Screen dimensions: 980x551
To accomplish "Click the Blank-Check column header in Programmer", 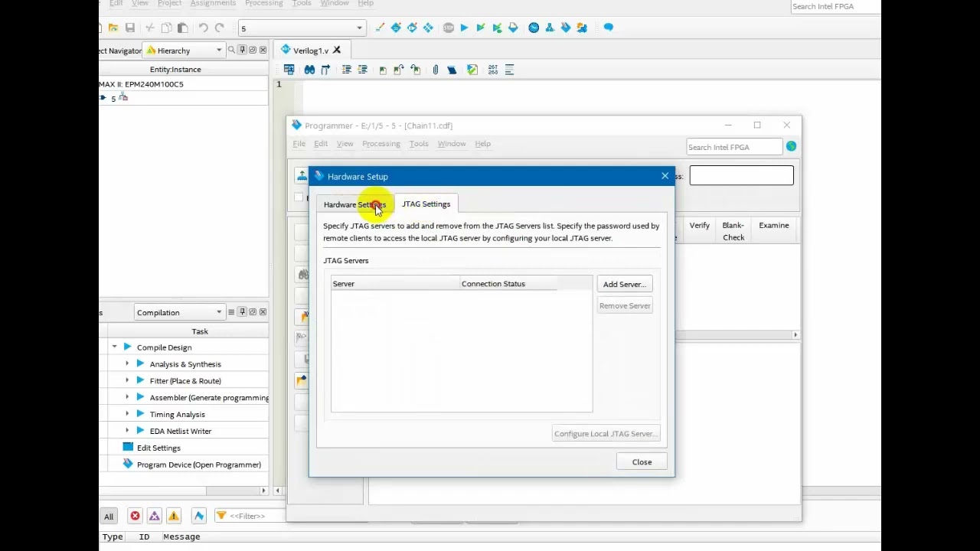I will (733, 231).
